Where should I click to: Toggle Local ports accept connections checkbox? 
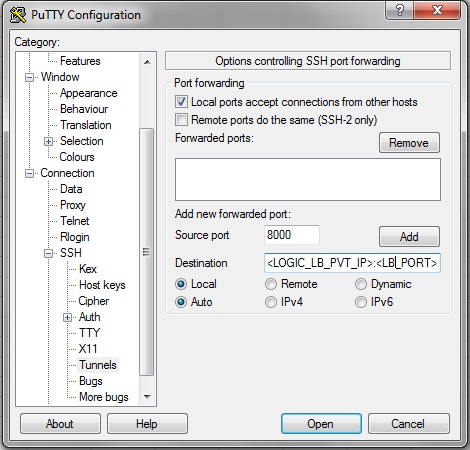click(x=181, y=102)
